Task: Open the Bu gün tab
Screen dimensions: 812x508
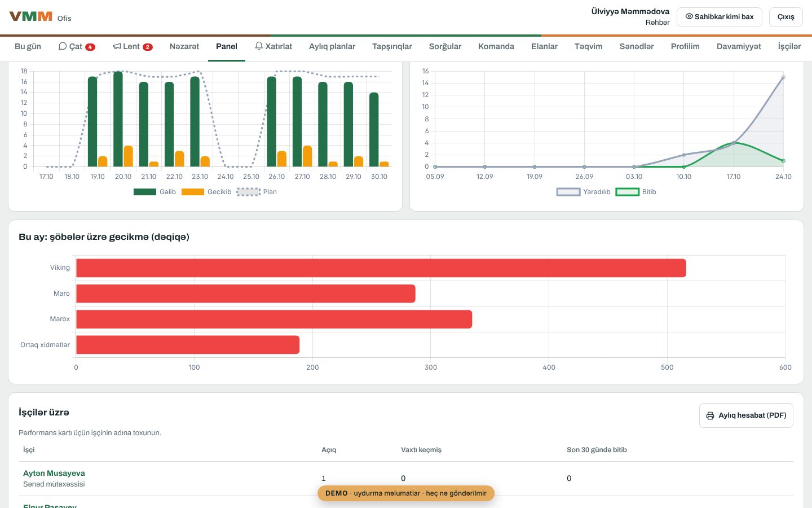Action: (28, 46)
